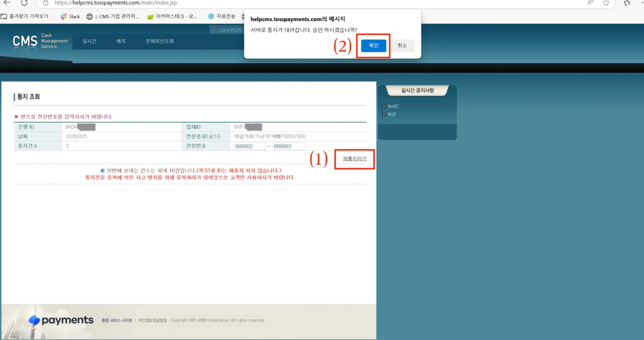
Task: Open the 배치 menu
Action: click(121, 41)
